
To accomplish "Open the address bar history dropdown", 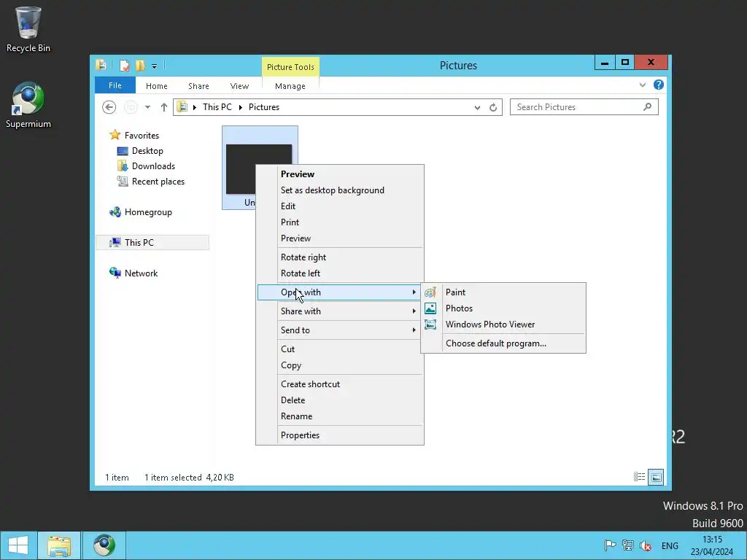I will [x=477, y=108].
